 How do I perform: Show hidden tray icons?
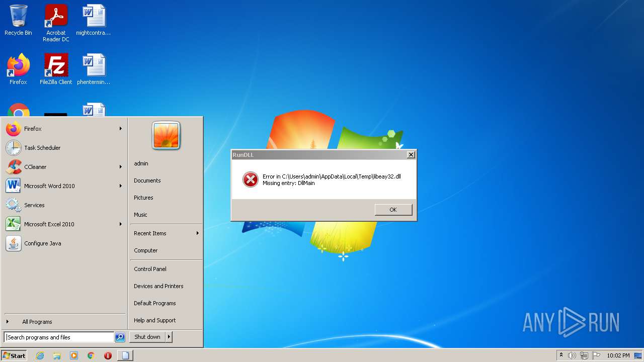click(x=561, y=355)
